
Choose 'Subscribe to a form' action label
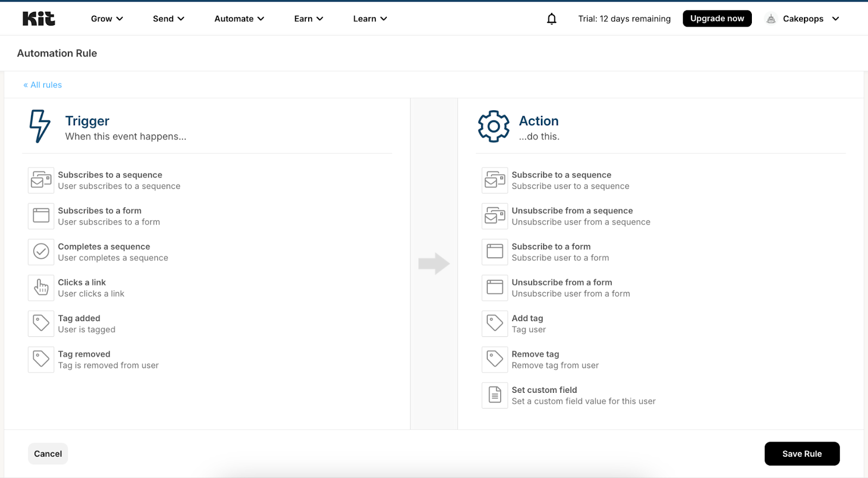coord(551,246)
